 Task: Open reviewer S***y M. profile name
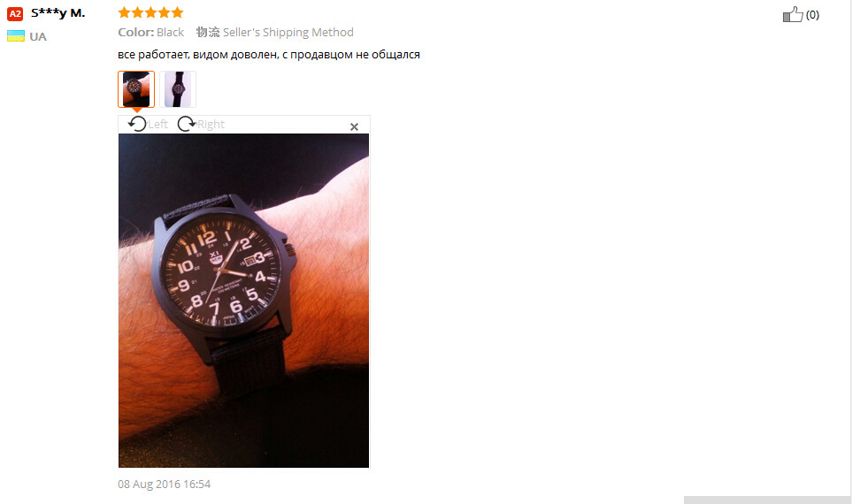pyautogui.click(x=58, y=13)
